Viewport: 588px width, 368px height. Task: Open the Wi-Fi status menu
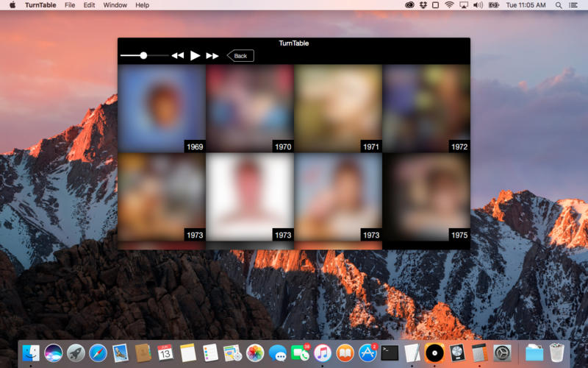click(448, 5)
